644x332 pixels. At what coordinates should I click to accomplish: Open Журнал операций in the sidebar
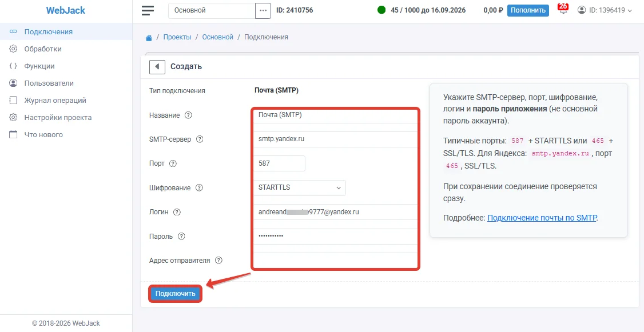66,100
